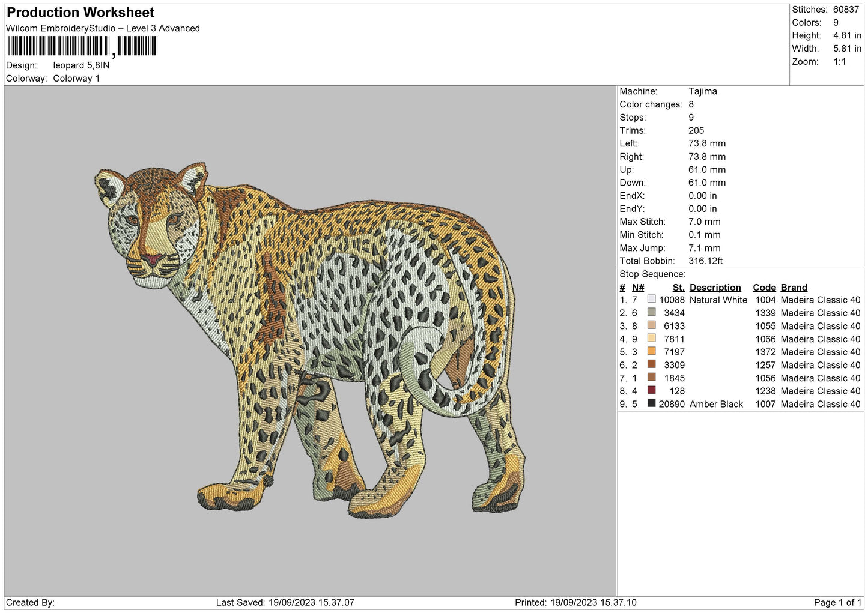Click the code 1238 dark red swatch

pyautogui.click(x=651, y=390)
